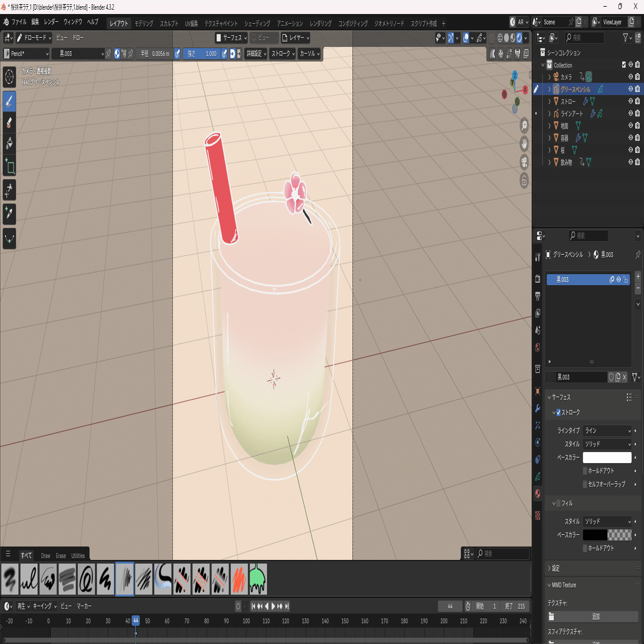Open the World properties tab

(x=537, y=347)
